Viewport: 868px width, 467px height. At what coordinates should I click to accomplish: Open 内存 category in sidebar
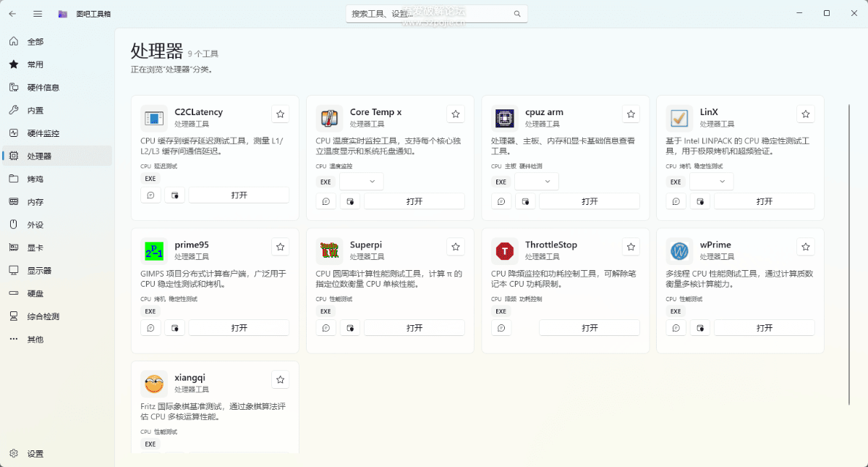click(57, 202)
